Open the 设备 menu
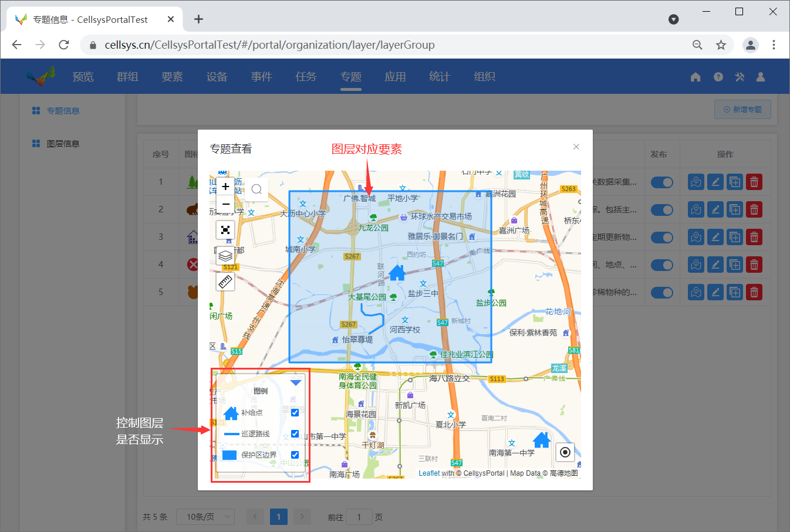 (217, 77)
